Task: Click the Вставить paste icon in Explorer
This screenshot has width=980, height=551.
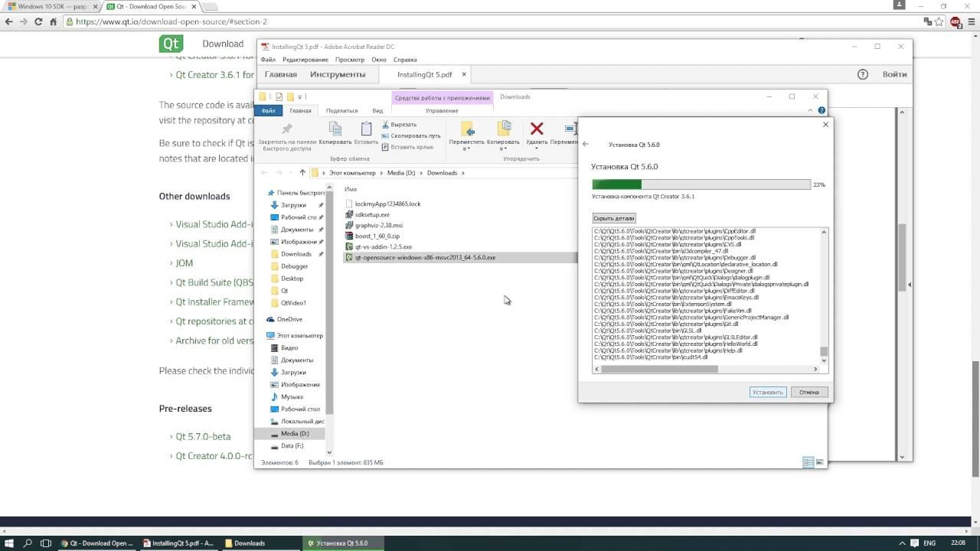Action: tap(366, 129)
